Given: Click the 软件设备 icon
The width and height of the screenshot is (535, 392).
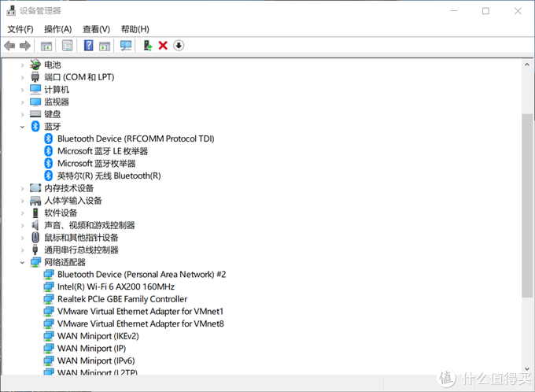Looking at the screenshot, I should [35, 213].
